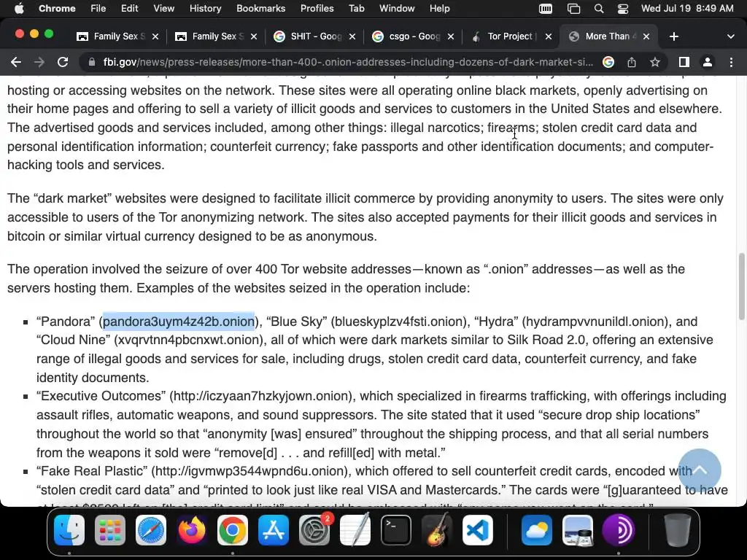This screenshot has height=560, width=747.
Task: Click the highlighted pandora3uym4z42b.onion text
Action: pos(179,322)
